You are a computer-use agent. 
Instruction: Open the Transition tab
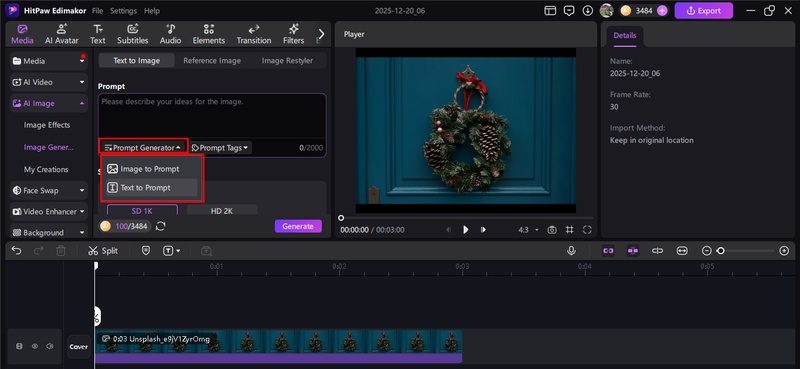coord(254,34)
